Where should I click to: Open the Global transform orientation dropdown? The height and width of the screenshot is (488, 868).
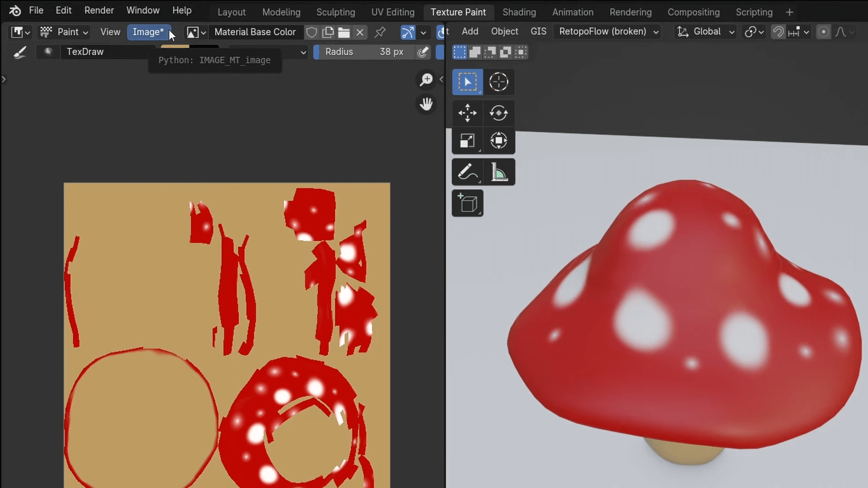click(x=705, y=32)
